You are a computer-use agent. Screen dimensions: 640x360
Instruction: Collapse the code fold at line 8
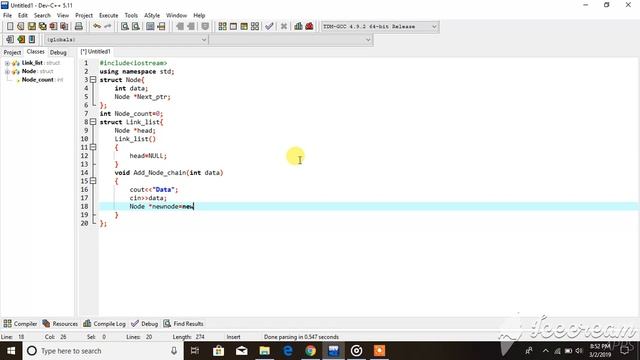coord(93,122)
